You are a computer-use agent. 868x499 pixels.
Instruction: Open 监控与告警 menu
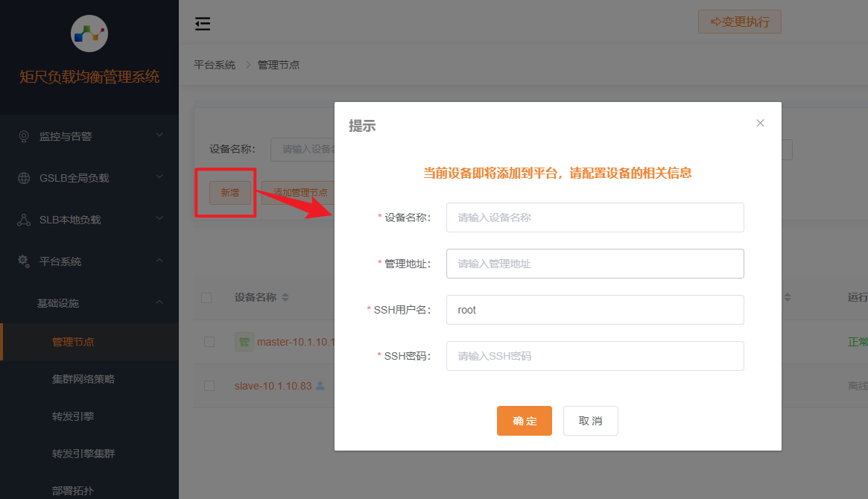(x=89, y=136)
